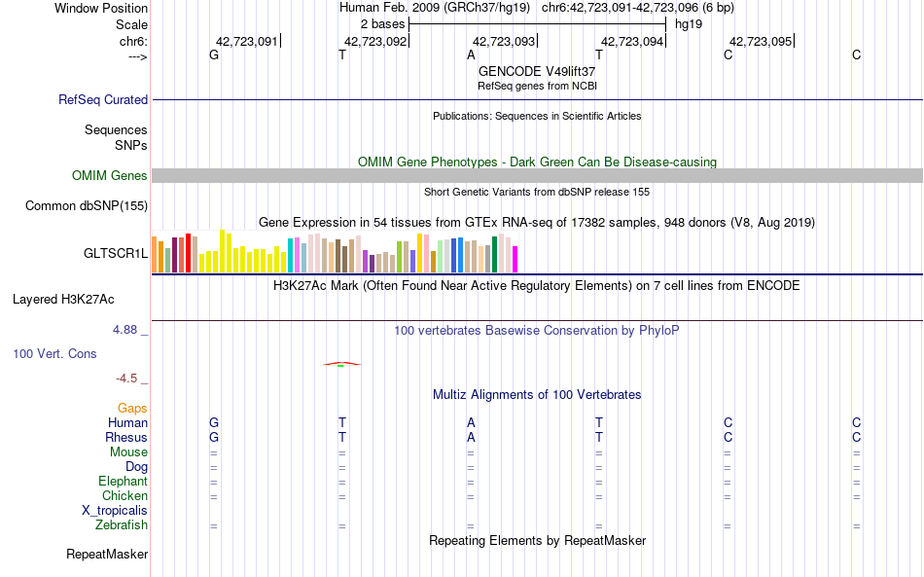Click the Gaps row label
The height and width of the screenshot is (577, 924).
[x=132, y=408]
